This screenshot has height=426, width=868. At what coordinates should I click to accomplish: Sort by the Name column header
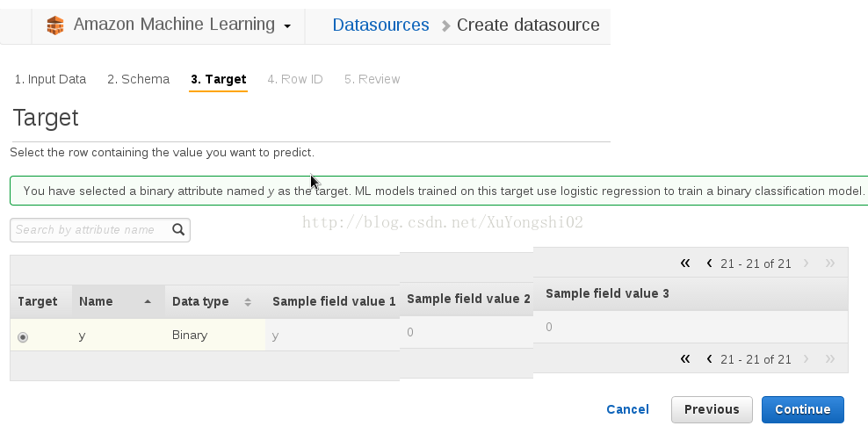[119, 301]
